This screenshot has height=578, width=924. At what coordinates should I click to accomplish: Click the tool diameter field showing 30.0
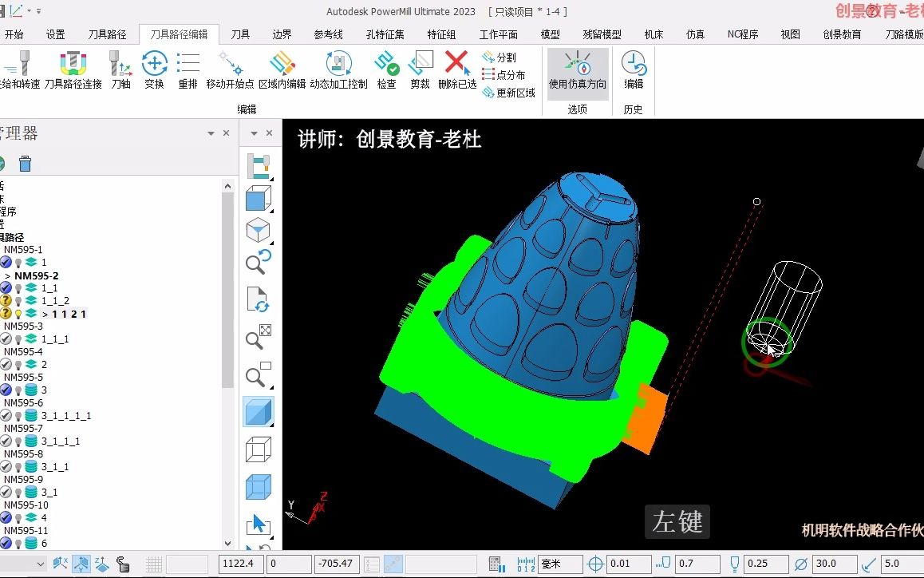[835, 564]
